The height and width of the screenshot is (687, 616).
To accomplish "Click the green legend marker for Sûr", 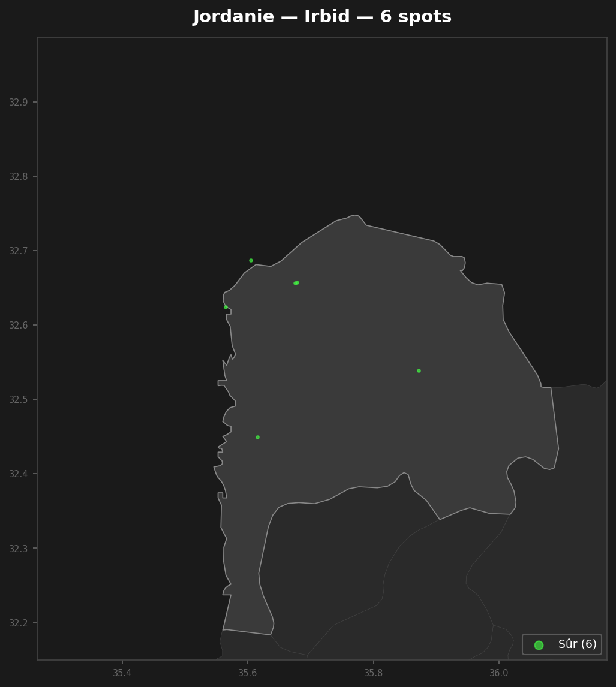I will (x=539, y=645).
